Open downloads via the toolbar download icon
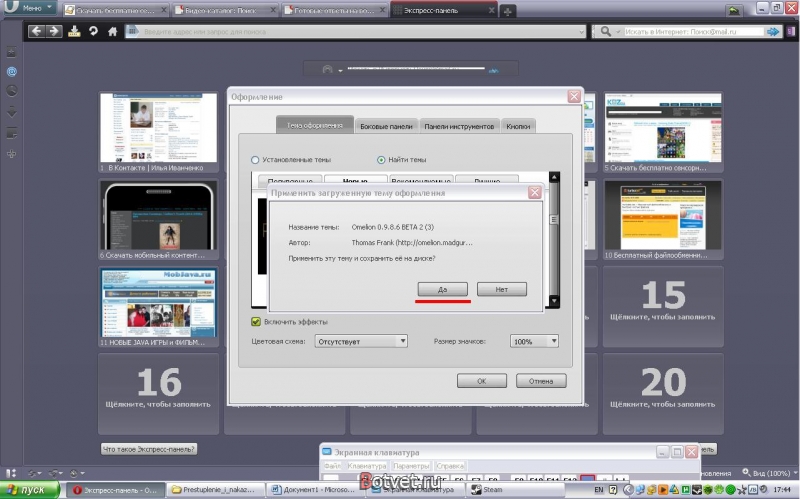 [x=74, y=31]
